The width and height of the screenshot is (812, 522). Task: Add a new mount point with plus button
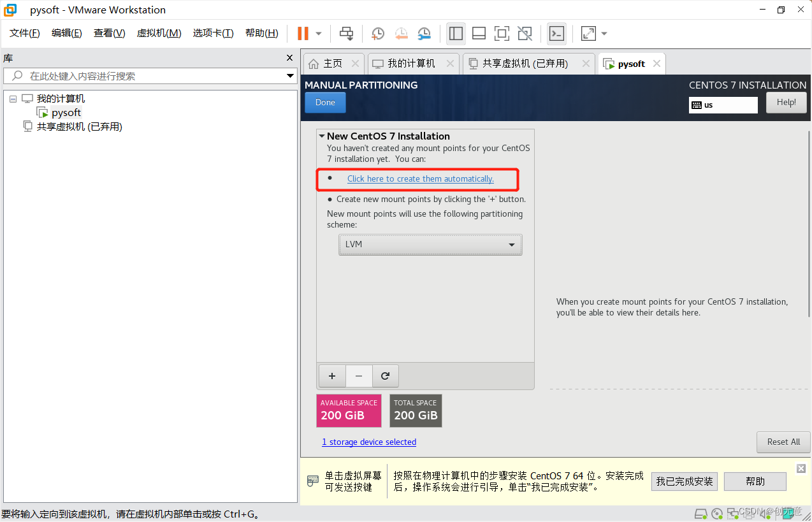(331, 376)
